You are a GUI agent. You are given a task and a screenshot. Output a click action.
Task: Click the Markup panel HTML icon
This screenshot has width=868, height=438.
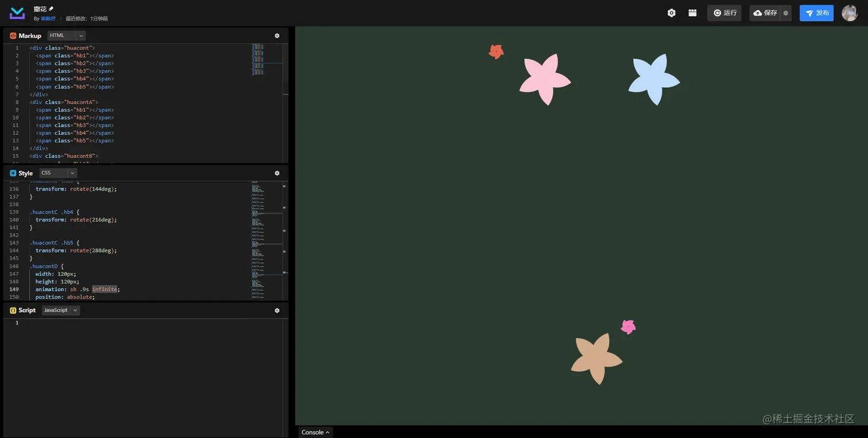click(x=13, y=36)
